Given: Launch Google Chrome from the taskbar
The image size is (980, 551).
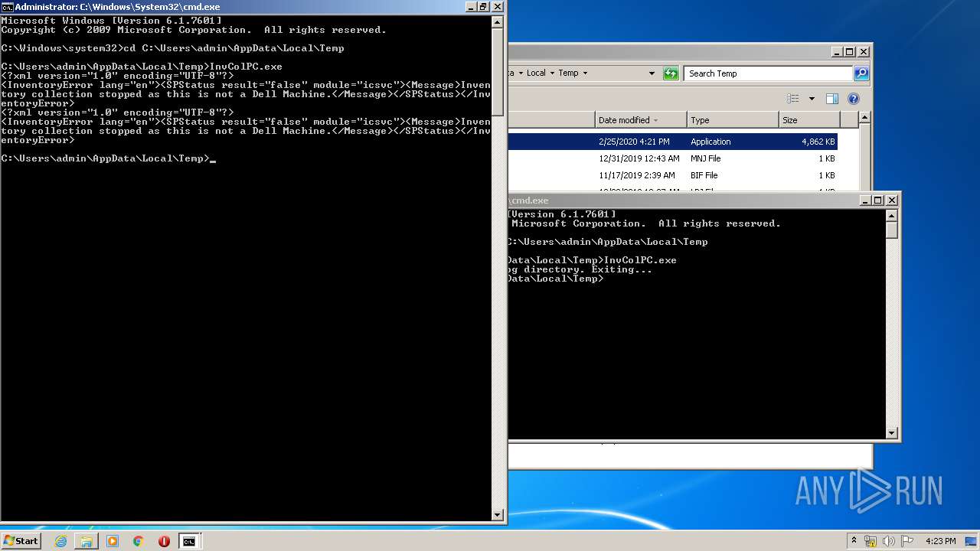Looking at the screenshot, I should click(x=139, y=541).
